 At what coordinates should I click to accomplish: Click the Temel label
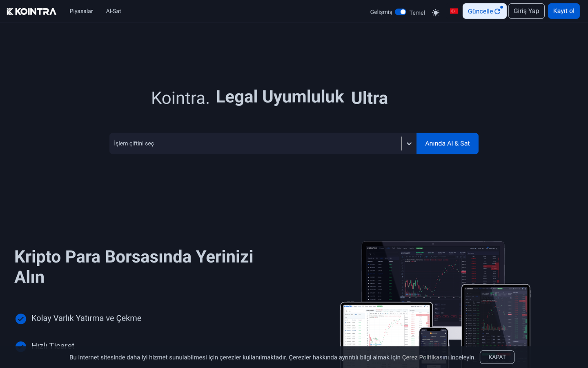tap(417, 13)
